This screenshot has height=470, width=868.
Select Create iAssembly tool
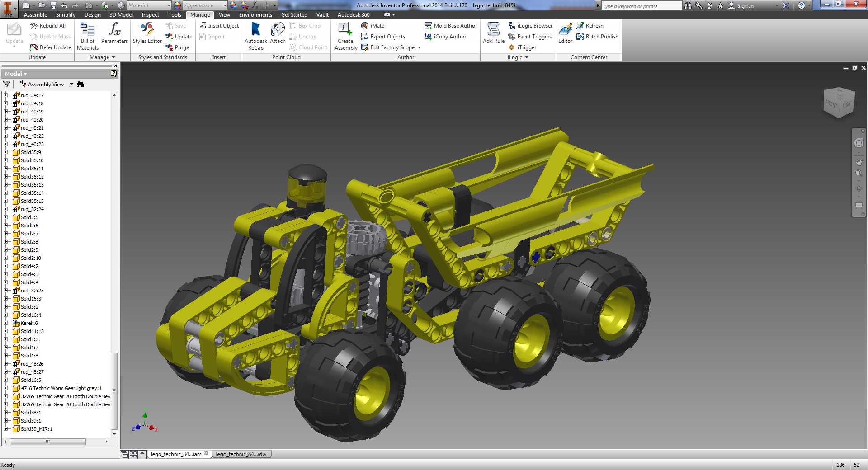(x=345, y=36)
